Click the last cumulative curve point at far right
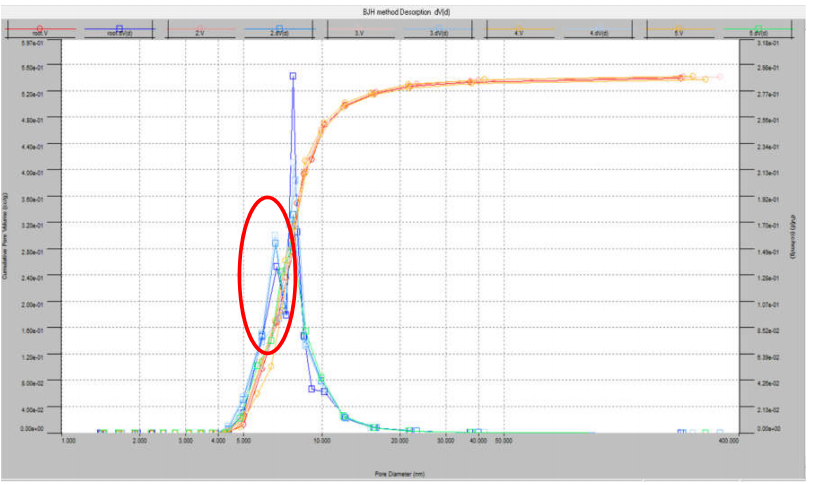 pyautogui.click(x=719, y=77)
